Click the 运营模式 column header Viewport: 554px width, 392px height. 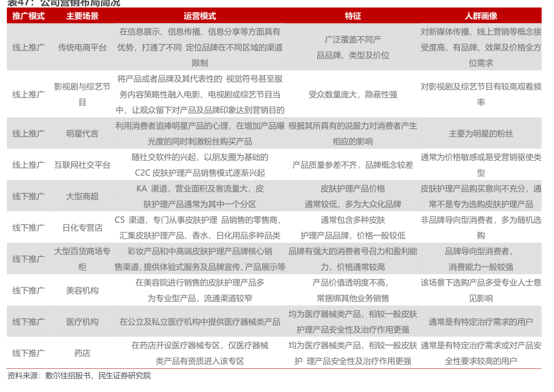pyautogui.click(x=200, y=16)
